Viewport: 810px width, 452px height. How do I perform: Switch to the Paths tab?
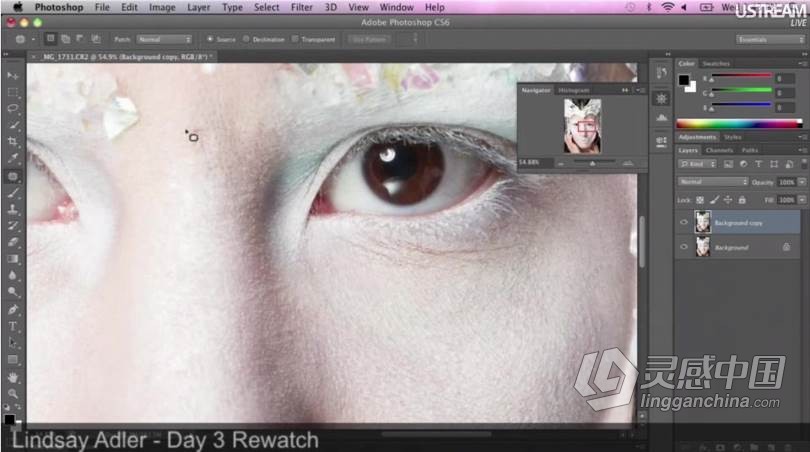pos(749,150)
